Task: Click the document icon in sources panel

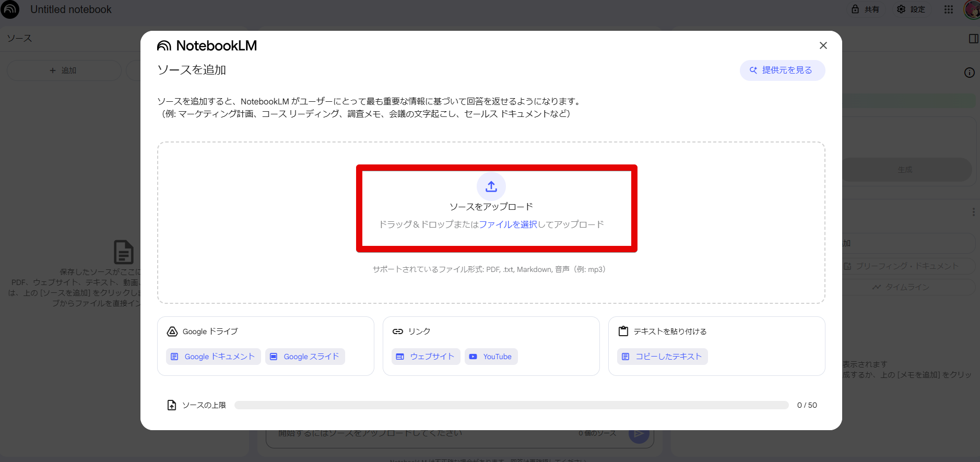Action: (x=124, y=252)
